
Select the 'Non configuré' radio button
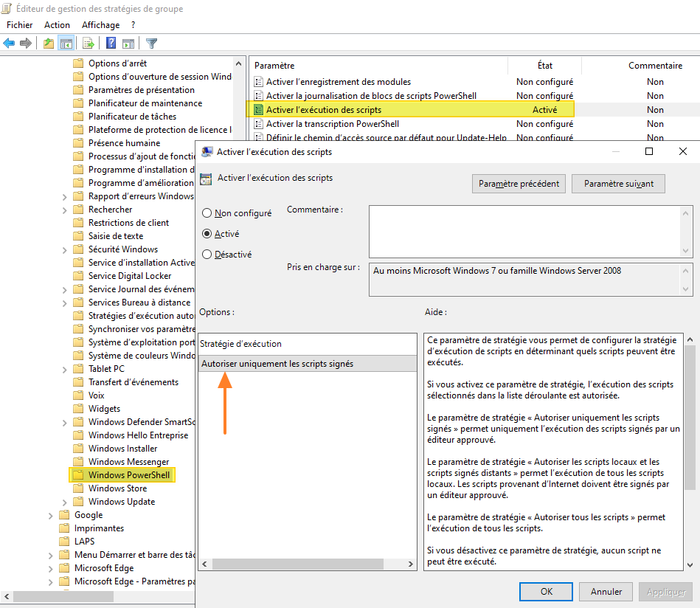[x=209, y=213]
